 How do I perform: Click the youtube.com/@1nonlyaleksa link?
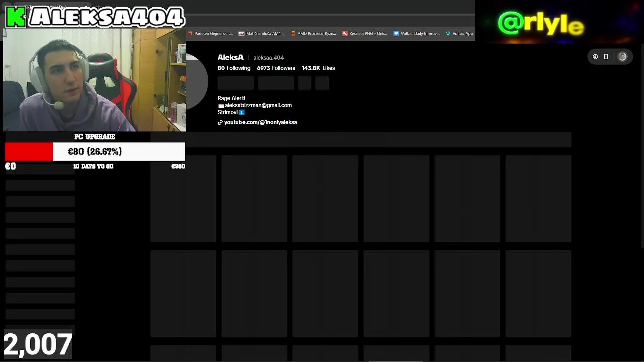tap(261, 122)
